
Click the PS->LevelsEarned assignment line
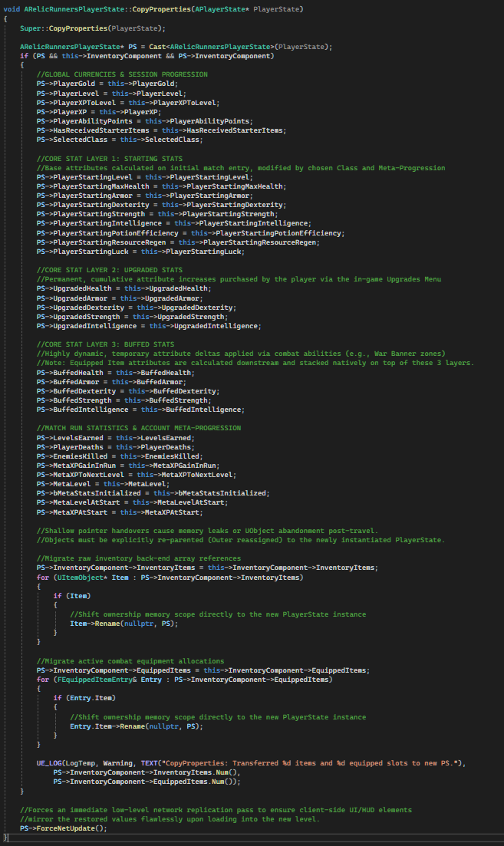click(x=116, y=438)
